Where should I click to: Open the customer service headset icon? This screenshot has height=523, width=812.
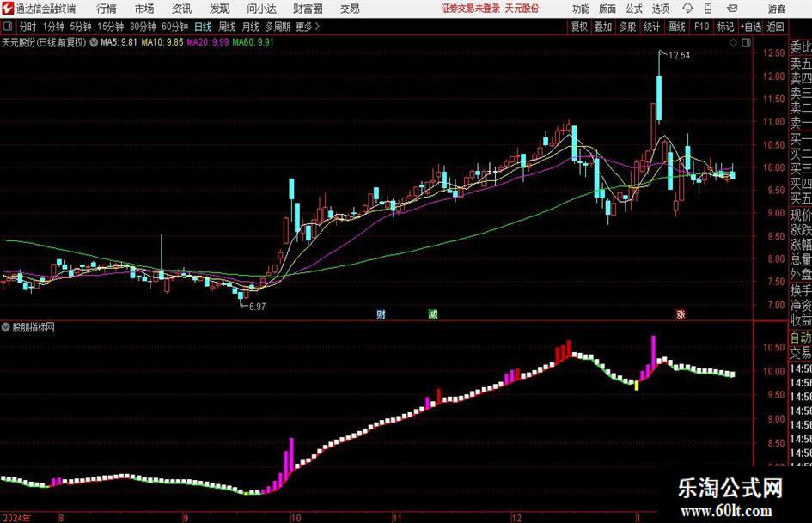tap(687, 9)
